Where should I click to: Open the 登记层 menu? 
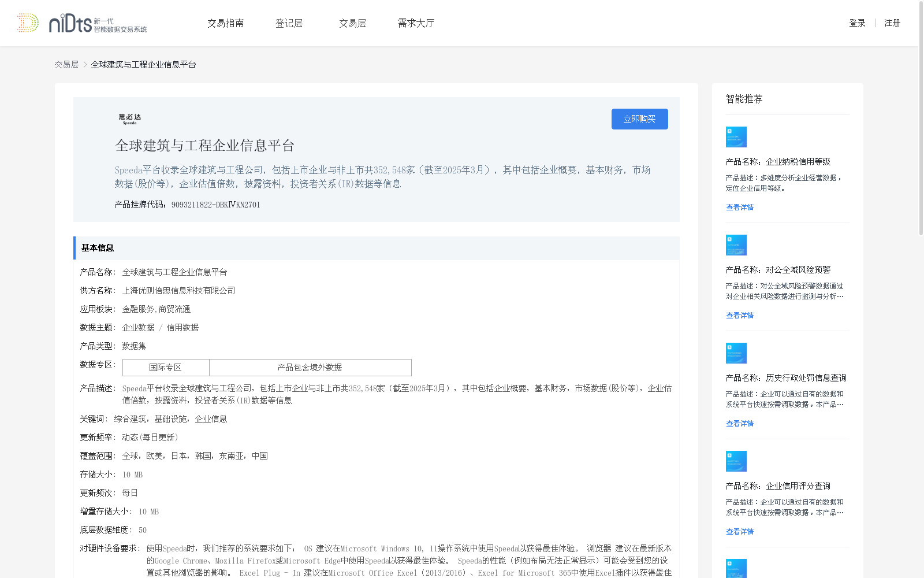(x=289, y=23)
